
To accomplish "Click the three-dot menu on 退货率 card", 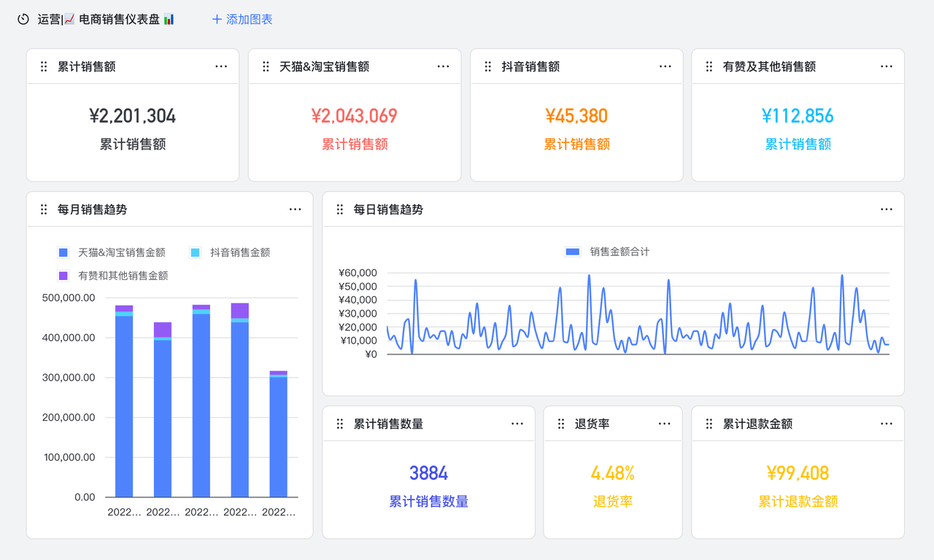I will pyautogui.click(x=664, y=424).
